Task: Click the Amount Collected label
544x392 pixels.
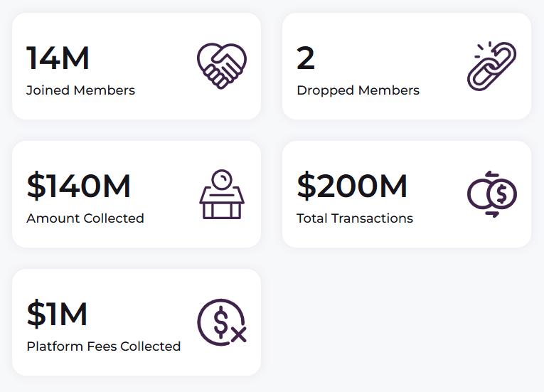Action: coord(85,218)
